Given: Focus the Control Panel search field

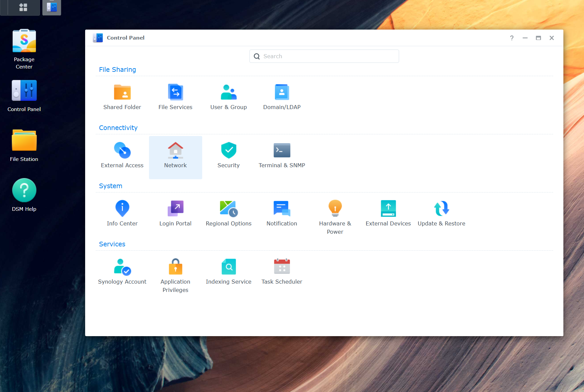Looking at the screenshot, I should [x=324, y=56].
